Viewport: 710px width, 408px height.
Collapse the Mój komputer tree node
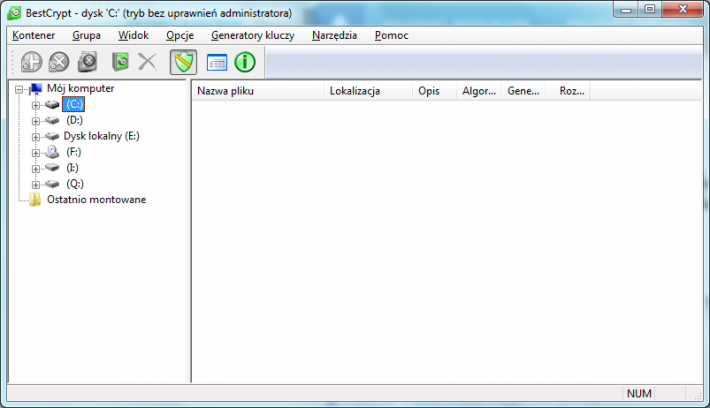pyautogui.click(x=19, y=89)
